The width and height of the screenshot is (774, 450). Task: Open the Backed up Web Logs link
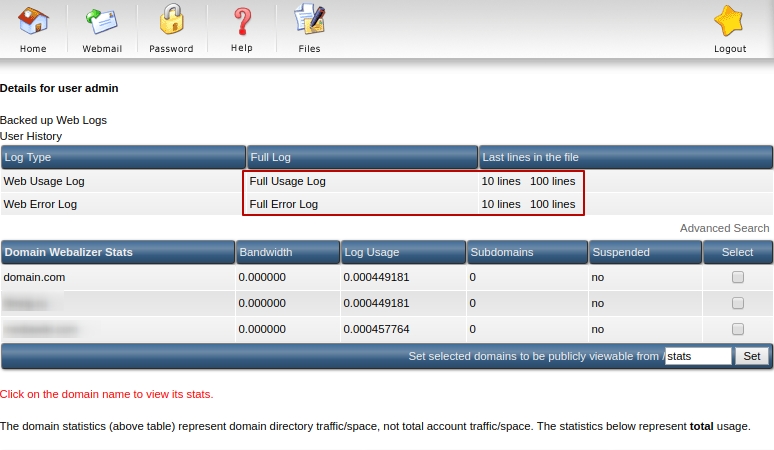(x=53, y=120)
